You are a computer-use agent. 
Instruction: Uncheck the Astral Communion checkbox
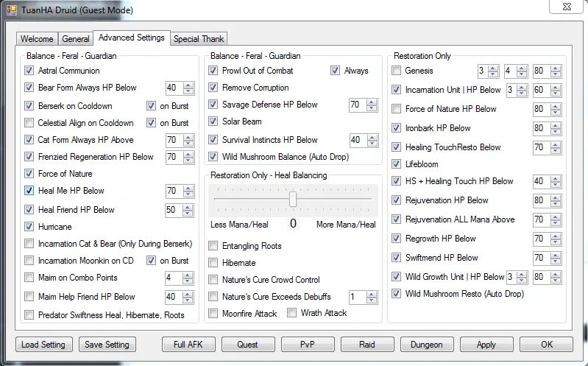(29, 71)
